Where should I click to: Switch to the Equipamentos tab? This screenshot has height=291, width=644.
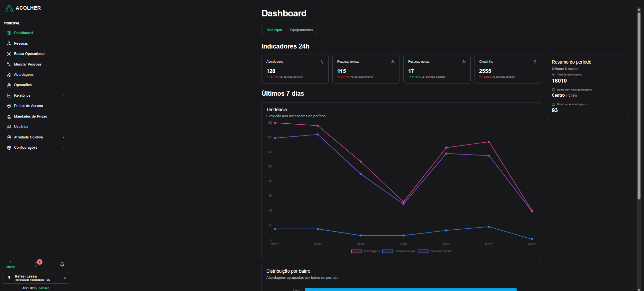tap(301, 30)
